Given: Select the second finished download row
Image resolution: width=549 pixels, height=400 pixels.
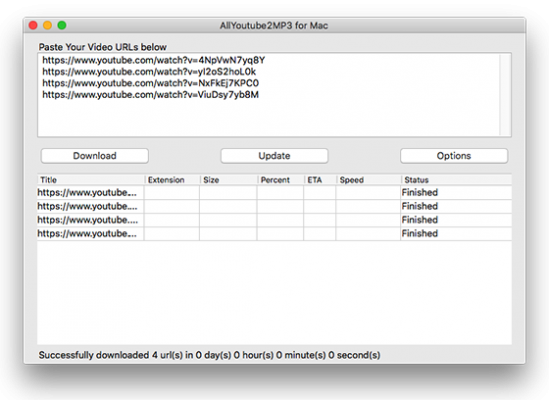Looking at the screenshot, I should (274, 206).
